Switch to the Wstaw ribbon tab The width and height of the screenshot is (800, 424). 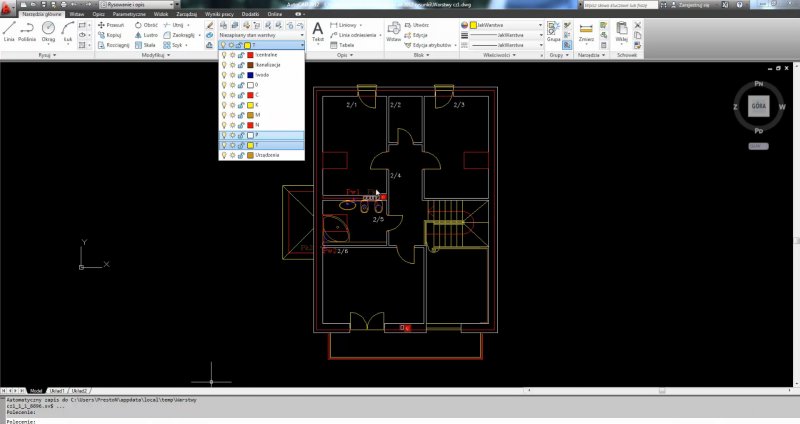click(76, 15)
